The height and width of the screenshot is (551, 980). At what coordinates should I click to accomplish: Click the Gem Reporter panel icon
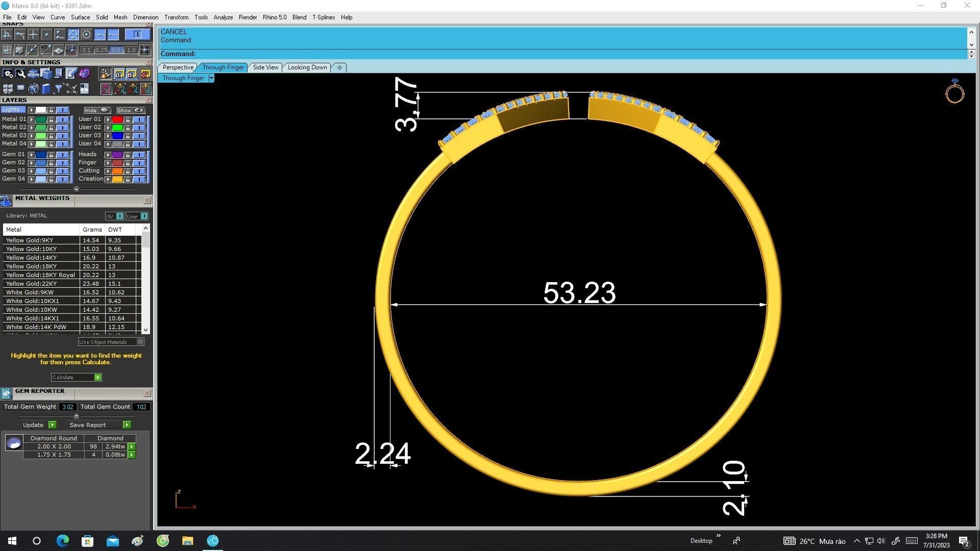click(6, 393)
